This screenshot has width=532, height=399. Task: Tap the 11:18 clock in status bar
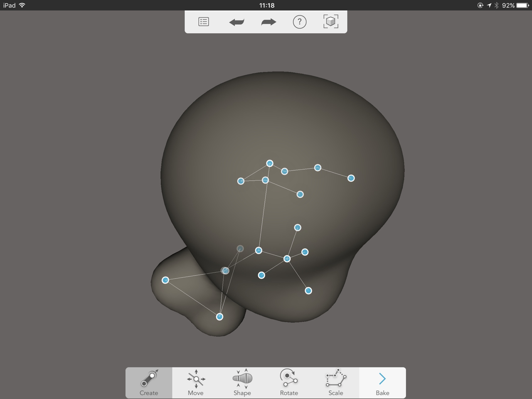pos(266,5)
